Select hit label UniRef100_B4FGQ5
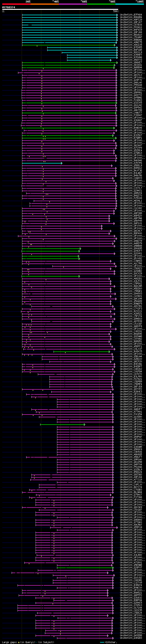 (x=131, y=50)
